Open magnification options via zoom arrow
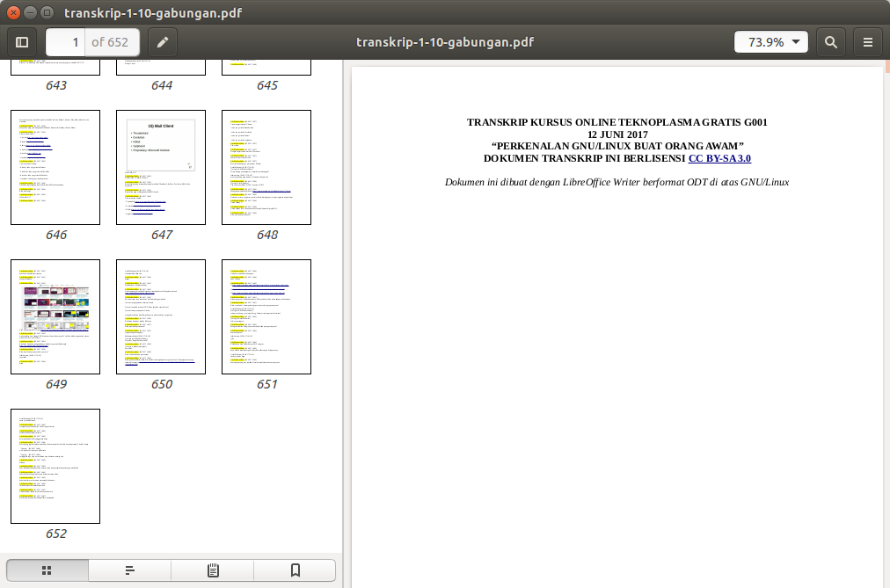The width and height of the screenshot is (890, 588). point(796,41)
